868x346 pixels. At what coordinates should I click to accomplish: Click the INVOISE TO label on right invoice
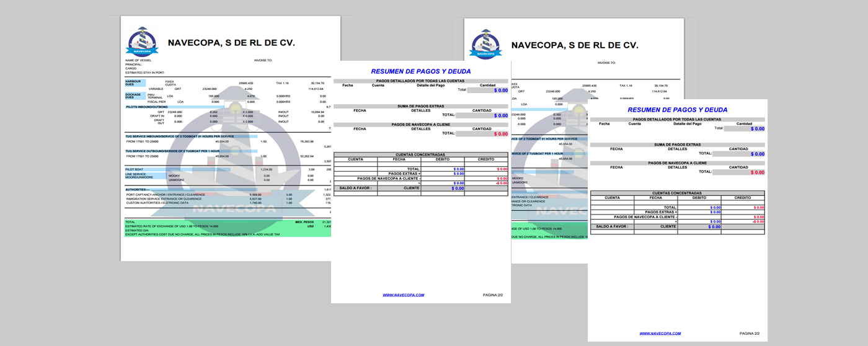click(x=606, y=63)
